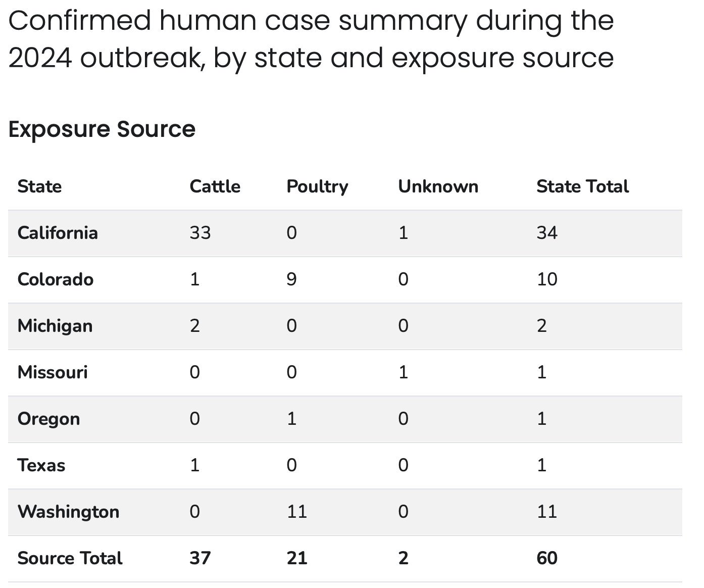Screen dimensions: 704x588
Task: Select the Oregon row label
Action: point(48,419)
